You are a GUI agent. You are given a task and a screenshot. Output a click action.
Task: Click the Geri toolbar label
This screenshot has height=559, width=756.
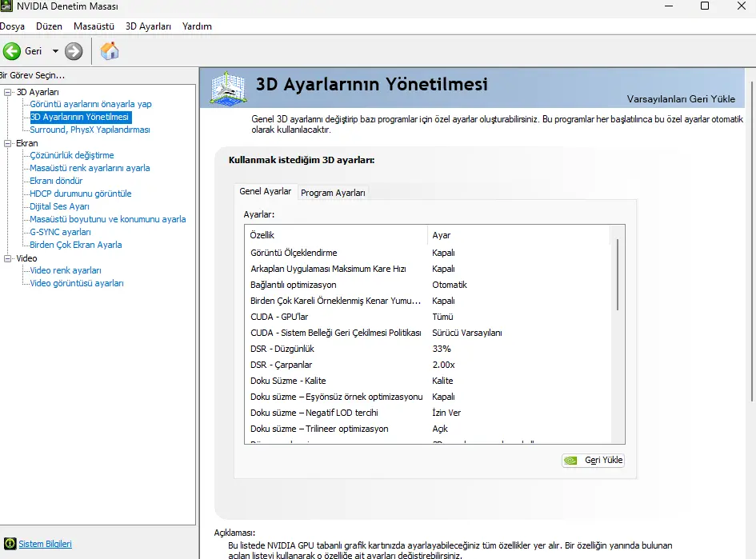[34, 51]
